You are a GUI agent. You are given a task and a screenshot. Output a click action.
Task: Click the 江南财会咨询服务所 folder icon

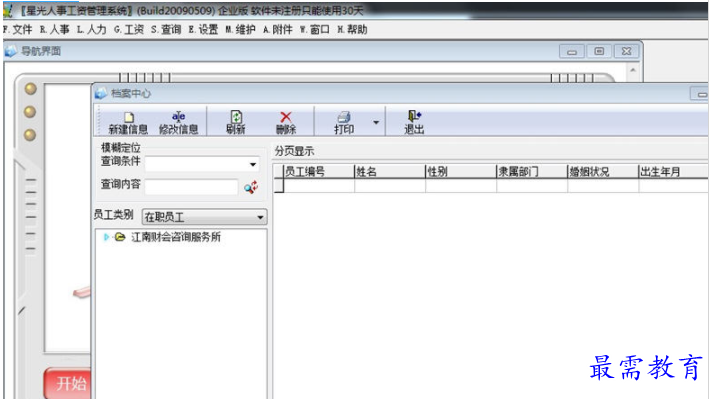(x=120, y=237)
